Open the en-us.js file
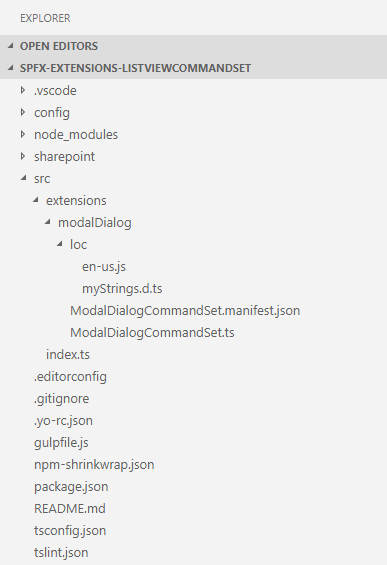 104,267
